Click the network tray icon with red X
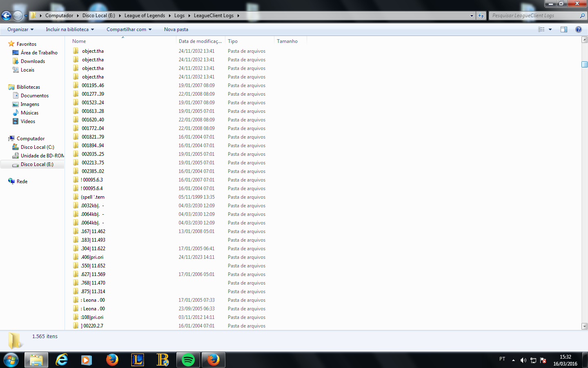Screen dimensions: 588x368 point(543,360)
